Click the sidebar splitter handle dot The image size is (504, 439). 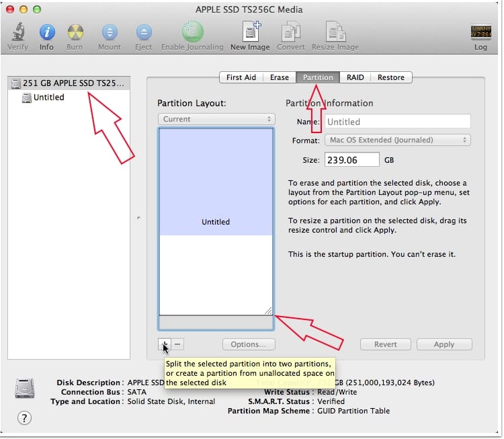click(x=138, y=218)
